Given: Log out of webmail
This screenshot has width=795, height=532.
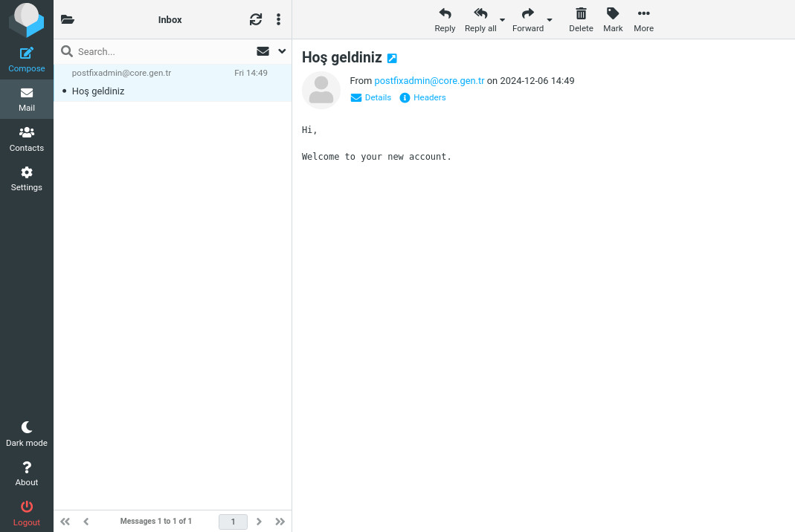Looking at the screenshot, I should 26,513.
